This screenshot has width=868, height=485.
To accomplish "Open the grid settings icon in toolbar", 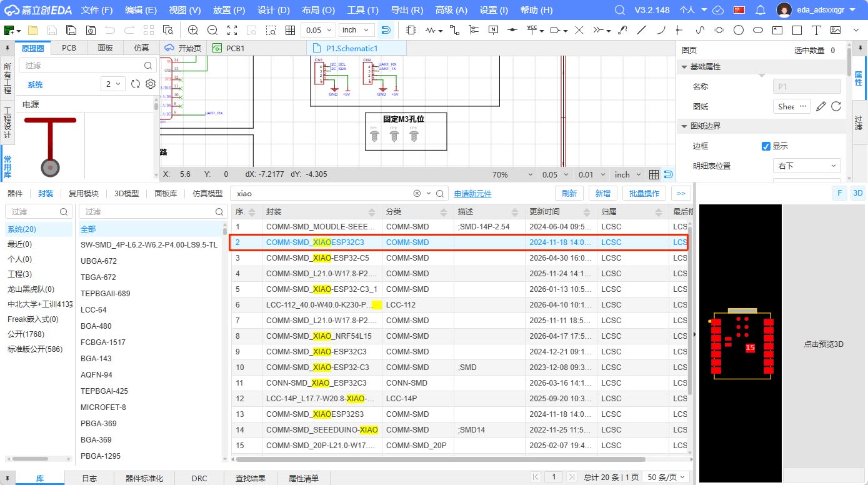I will [x=290, y=30].
